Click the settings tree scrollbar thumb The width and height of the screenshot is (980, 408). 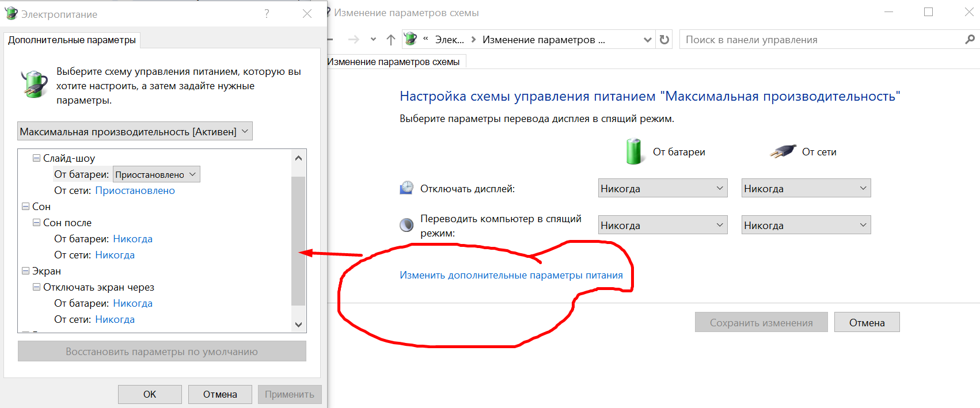click(298, 241)
